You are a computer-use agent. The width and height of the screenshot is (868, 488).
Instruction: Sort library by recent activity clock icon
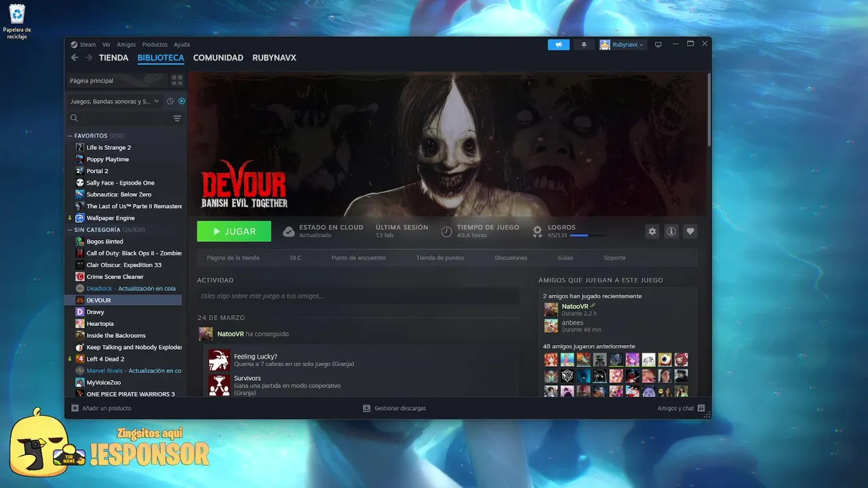[x=170, y=101]
